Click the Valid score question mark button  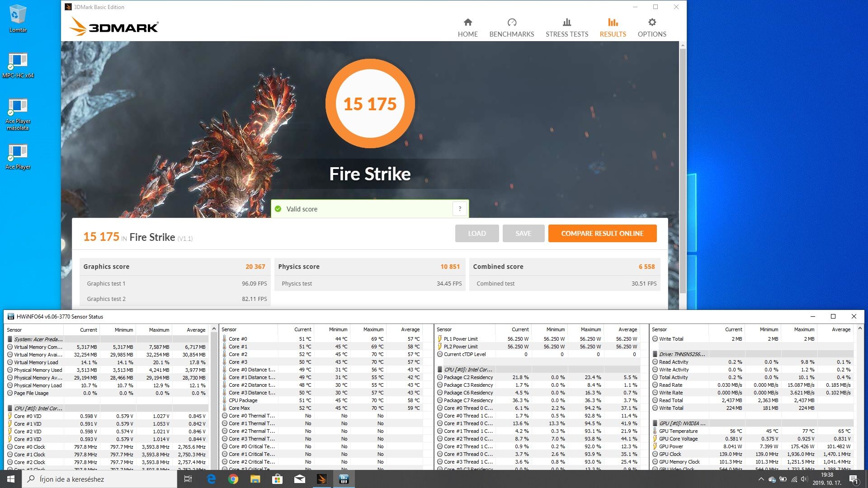pos(460,209)
